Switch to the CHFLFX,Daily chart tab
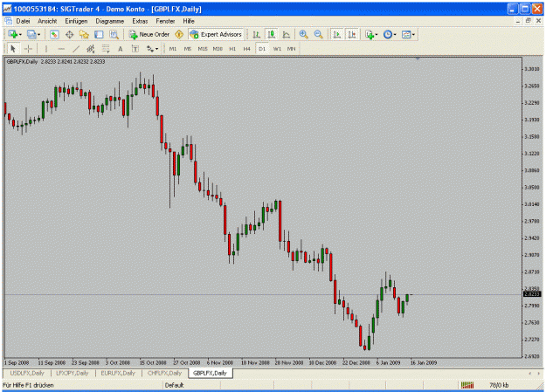Image resolution: width=546 pixels, height=392 pixels. click(x=164, y=373)
